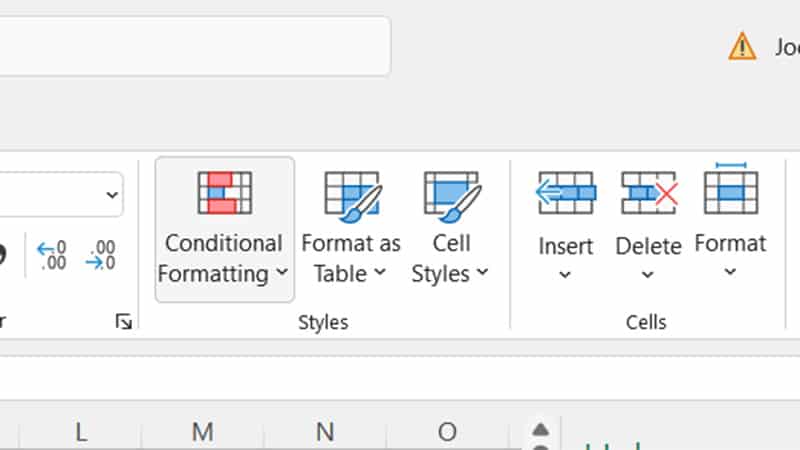Click into the formula bar area
The height and width of the screenshot is (450, 800).
(400, 378)
